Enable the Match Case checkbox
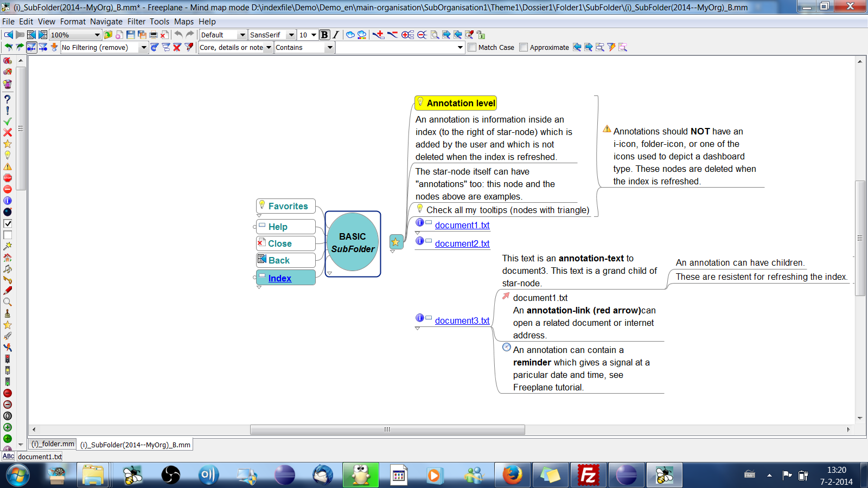This screenshot has height=488, width=868. [471, 47]
